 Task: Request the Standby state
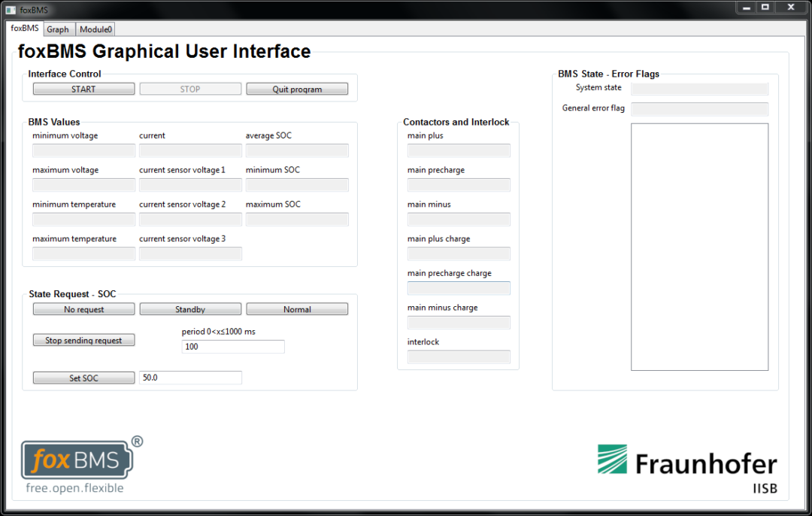[190, 308]
